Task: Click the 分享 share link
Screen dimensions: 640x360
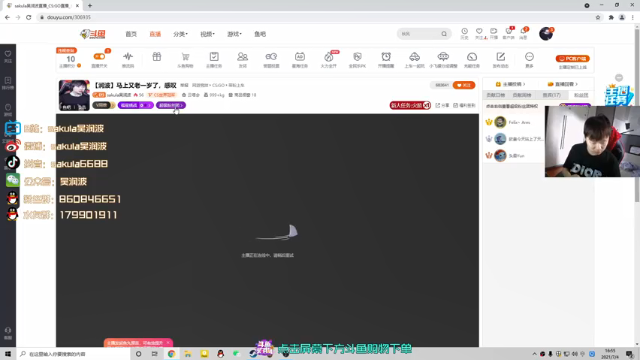Action: click(442, 105)
